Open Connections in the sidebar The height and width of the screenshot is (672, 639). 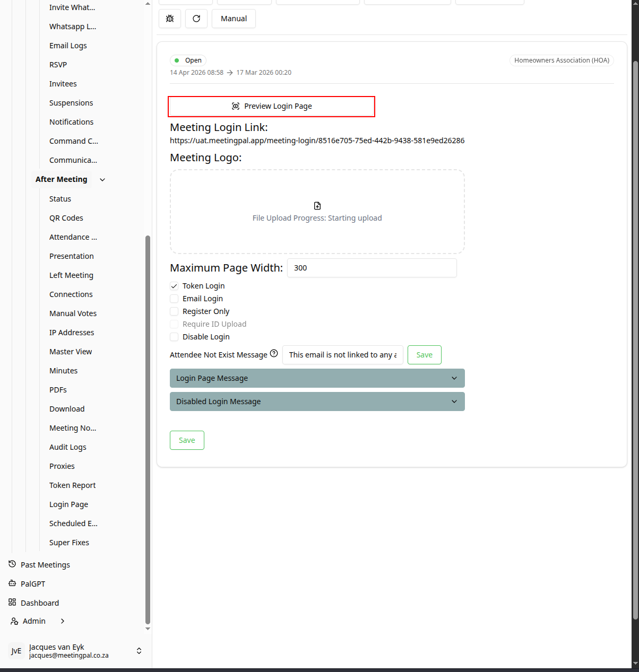point(71,294)
